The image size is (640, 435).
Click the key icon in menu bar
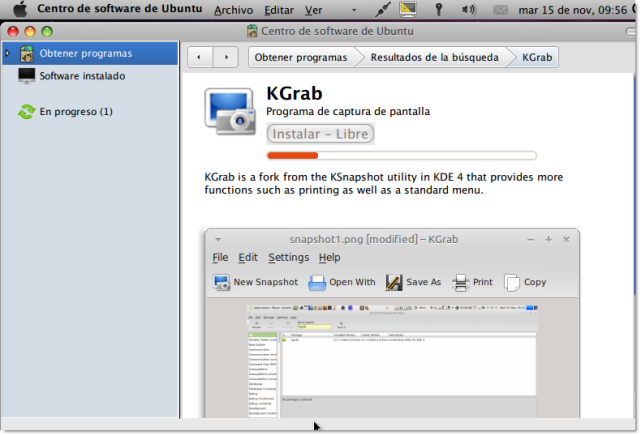(439, 9)
